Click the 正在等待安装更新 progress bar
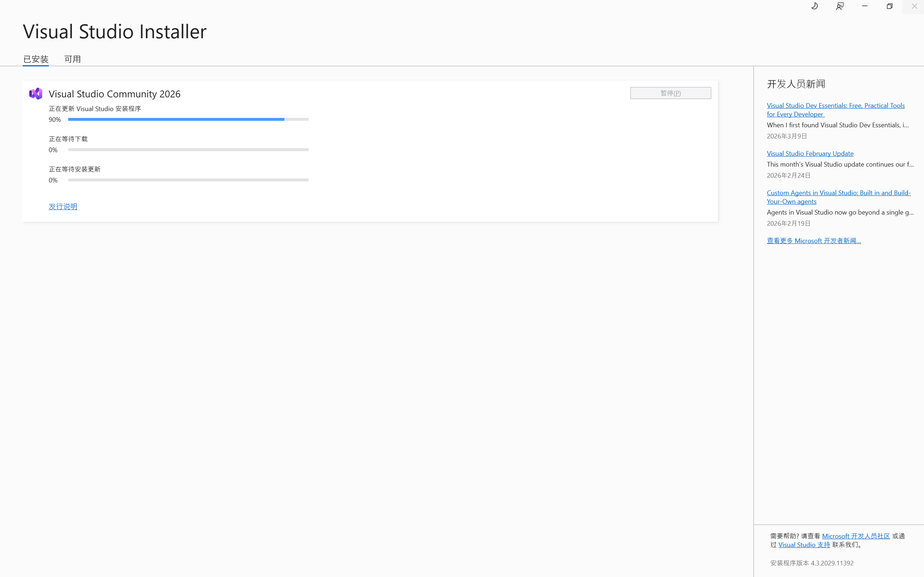The image size is (924, 577). coord(188,180)
